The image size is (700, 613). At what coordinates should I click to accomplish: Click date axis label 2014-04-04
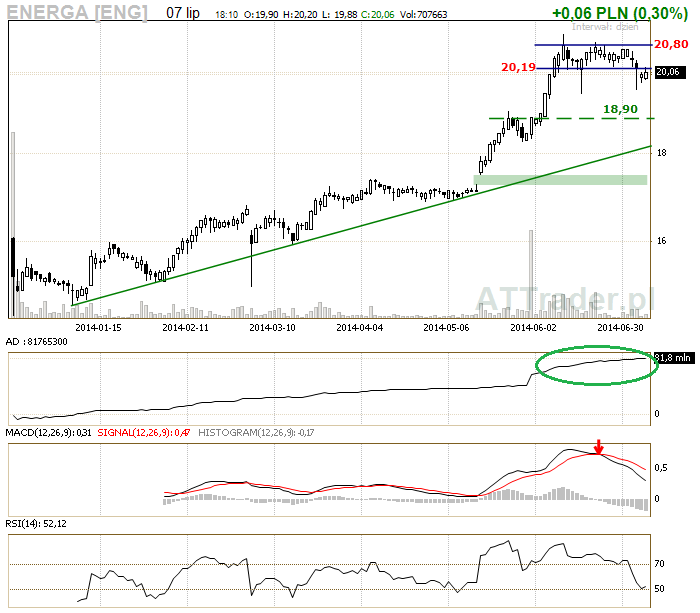359,328
